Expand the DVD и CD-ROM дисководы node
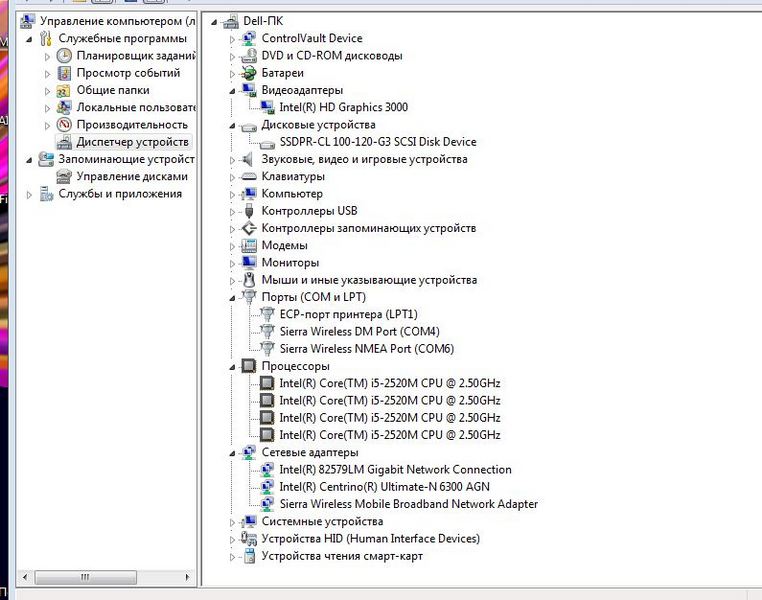Viewport: 762px width, 600px height. (233, 56)
